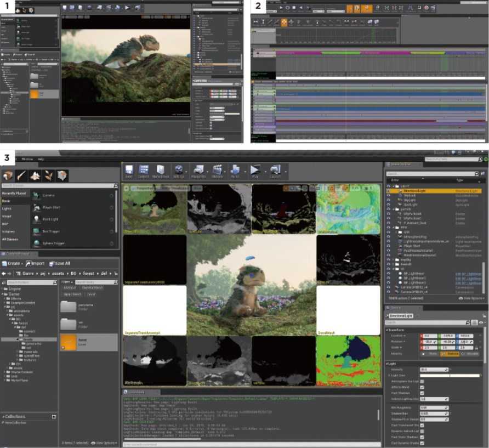This screenshot has height=448, width=489.
Task: Select the Landscape mode mountain icon
Action: click(35, 175)
